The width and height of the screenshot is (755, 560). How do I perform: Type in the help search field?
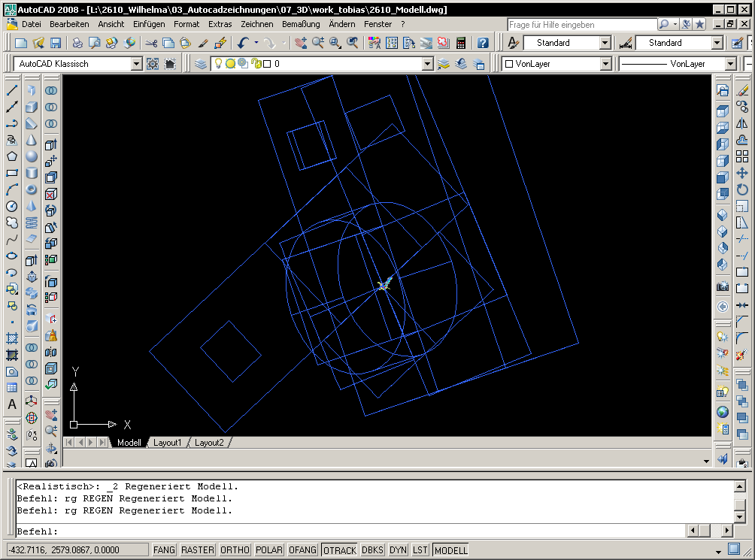582,25
